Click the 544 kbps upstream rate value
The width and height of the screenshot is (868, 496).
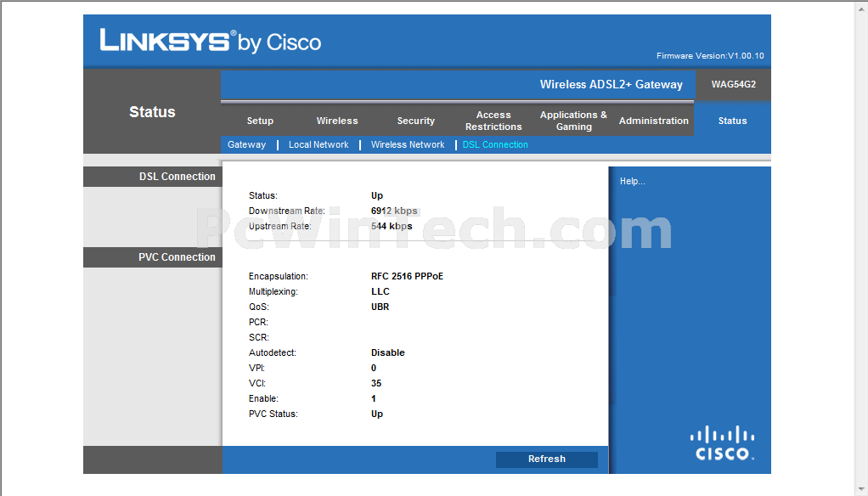tap(392, 226)
